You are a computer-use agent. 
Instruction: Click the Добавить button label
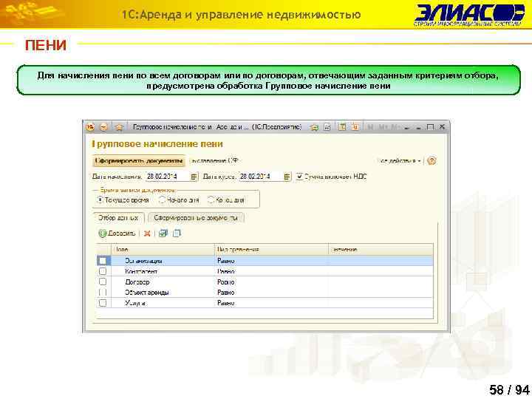[x=122, y=233]
